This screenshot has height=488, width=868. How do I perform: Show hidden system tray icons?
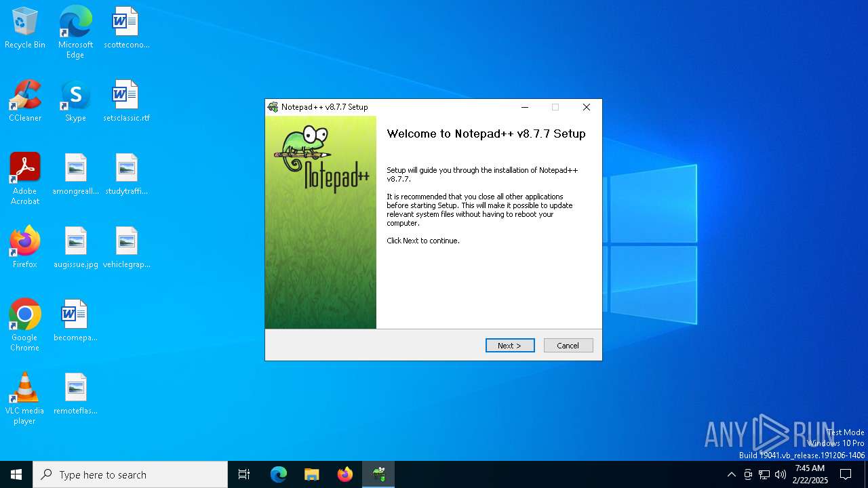[x=731, y=474]
